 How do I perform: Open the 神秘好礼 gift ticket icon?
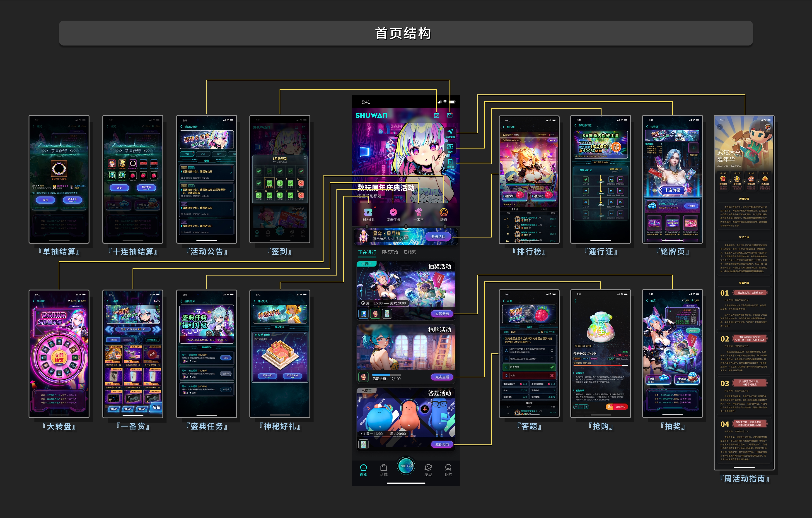(368, 212)
